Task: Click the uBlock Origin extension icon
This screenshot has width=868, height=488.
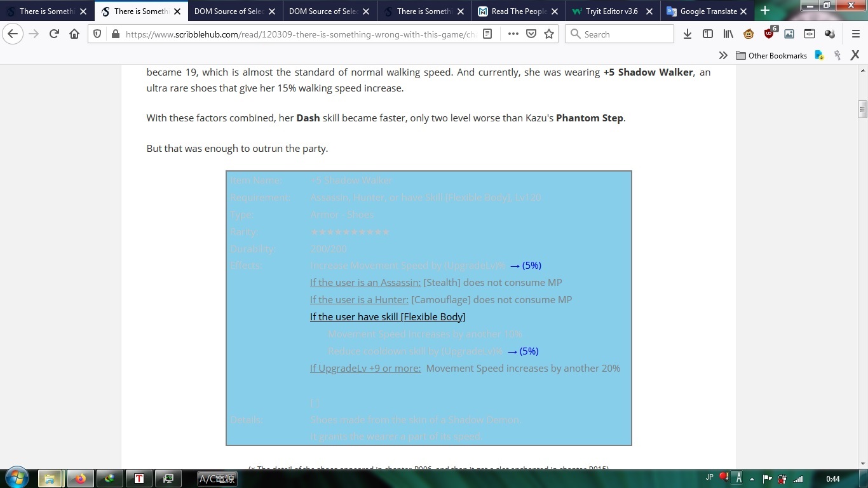Action: (x=770, y=34)
